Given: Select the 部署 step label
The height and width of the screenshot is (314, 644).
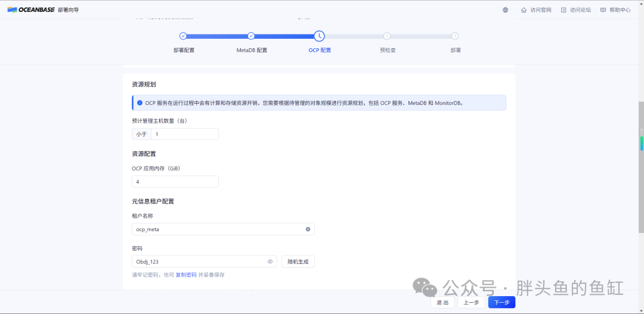Looking at the screenshot, I should [456, 51].
